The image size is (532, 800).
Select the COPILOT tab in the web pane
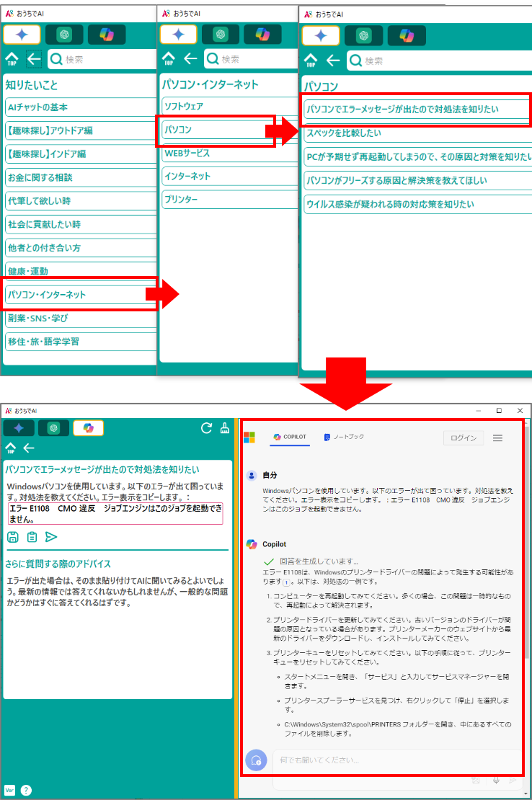(x=290, y=437)
